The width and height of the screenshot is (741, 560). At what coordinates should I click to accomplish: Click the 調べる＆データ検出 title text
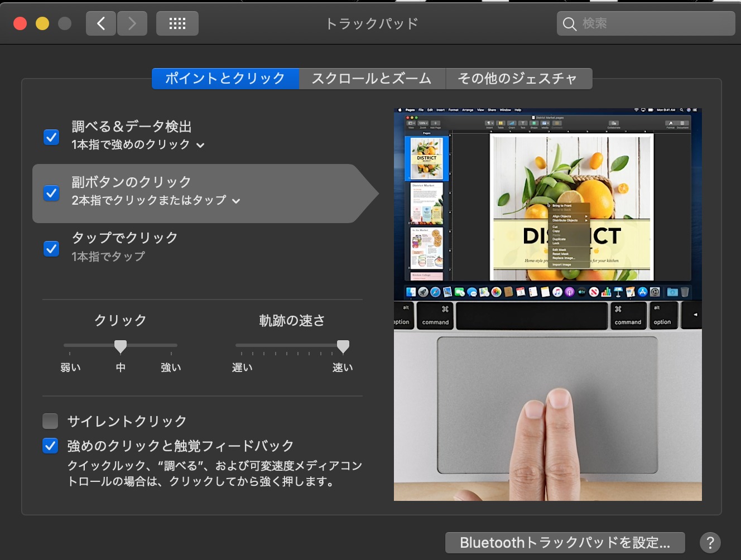click(132, 127)
